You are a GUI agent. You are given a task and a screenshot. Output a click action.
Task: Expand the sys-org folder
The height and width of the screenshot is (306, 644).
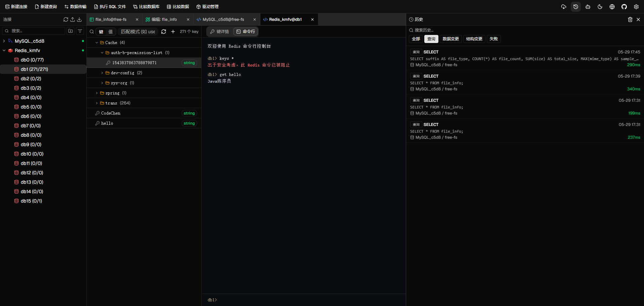pos(102,83)
